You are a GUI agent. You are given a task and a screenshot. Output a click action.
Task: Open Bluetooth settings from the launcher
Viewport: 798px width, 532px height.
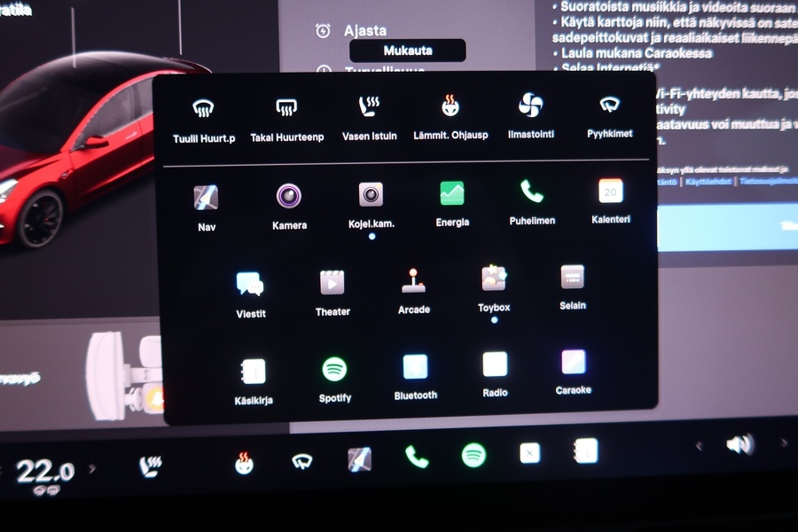[415, 367]
